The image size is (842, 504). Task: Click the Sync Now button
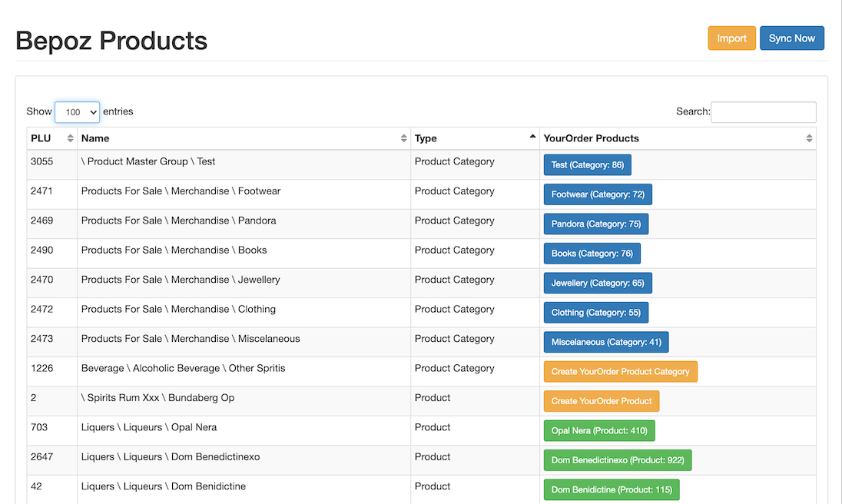[791, 38]
